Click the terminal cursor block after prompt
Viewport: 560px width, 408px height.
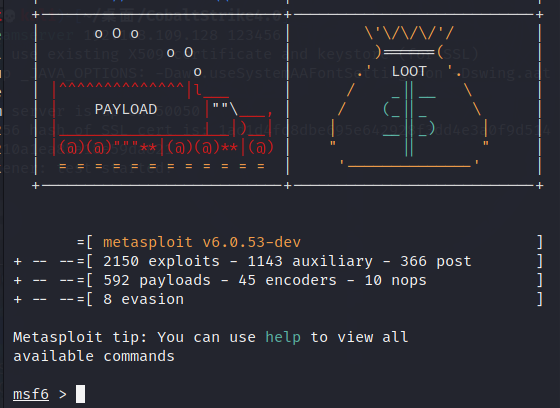tap(81, 394)
